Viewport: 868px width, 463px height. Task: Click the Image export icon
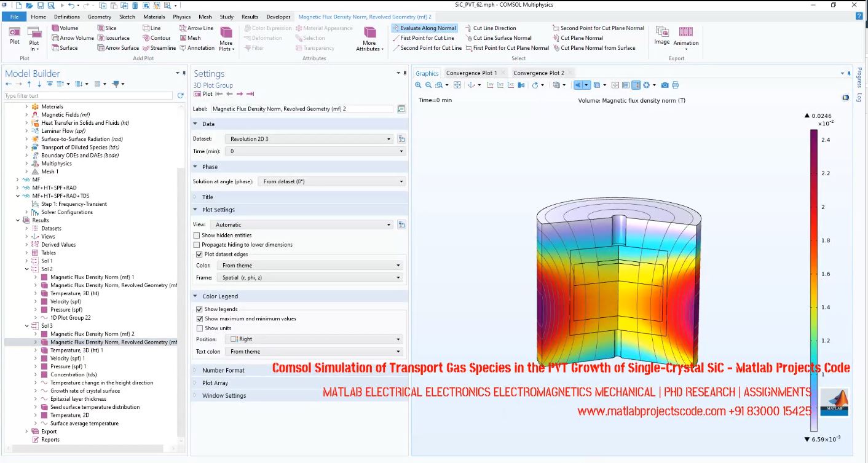(661, 37)
